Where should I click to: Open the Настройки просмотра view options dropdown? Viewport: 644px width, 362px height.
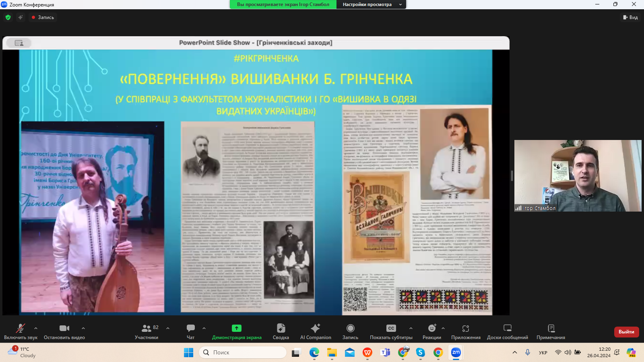[x=371, y=4]
